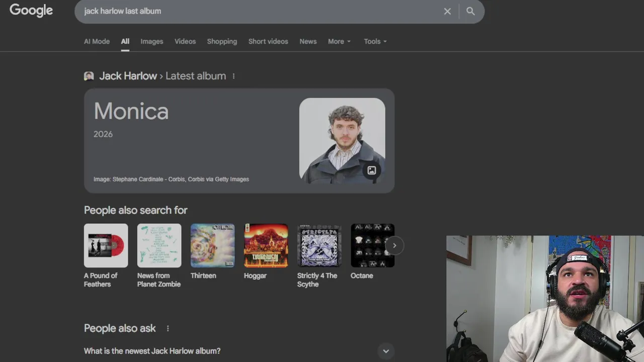Viewport: 644px width, 362px height.
Task: Open the Hoggar album cover
Action: (x=266, y=245)
